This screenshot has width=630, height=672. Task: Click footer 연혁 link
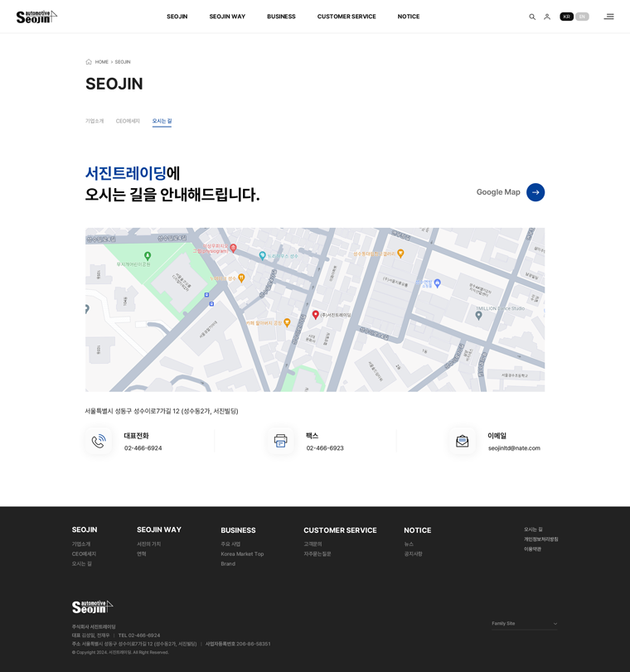tap(142, 554)
